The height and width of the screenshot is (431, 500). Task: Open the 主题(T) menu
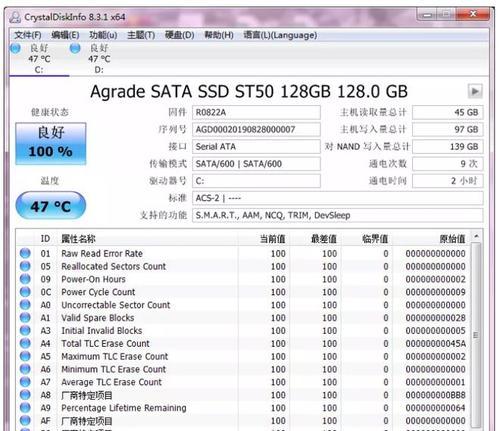(141, 35)
